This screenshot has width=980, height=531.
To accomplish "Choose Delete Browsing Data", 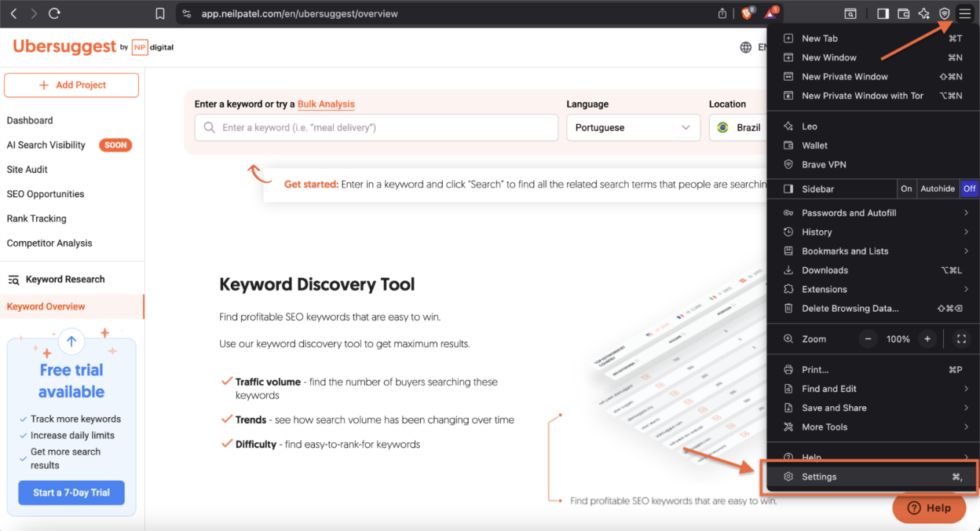I will point(873,309).
